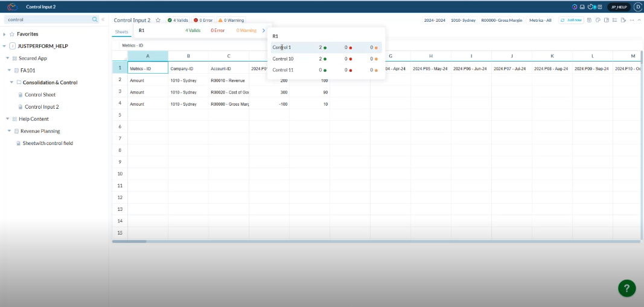
Task: Click the search magnifier icon in sidebar
Action: [x=95, y=19]
